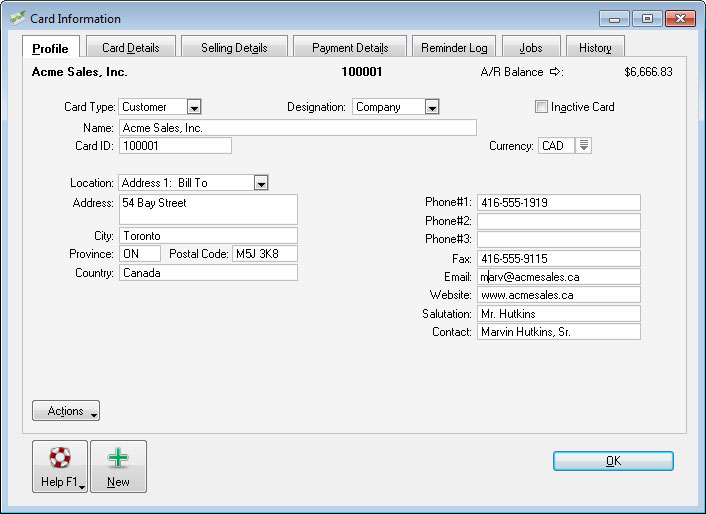Viewport: 706px width, 514px height.
Task: Switch to the Profile tab
Action: coord(50,48)
